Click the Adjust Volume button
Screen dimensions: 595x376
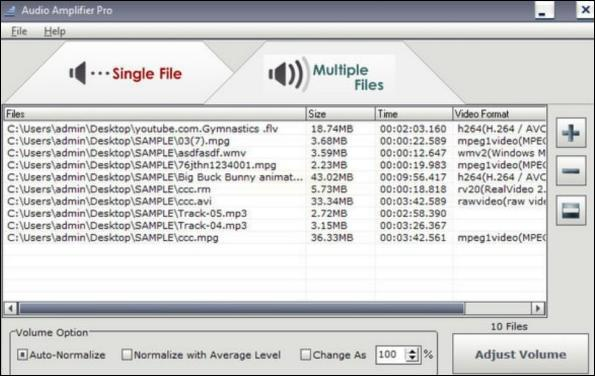click(x=520, y=354)
